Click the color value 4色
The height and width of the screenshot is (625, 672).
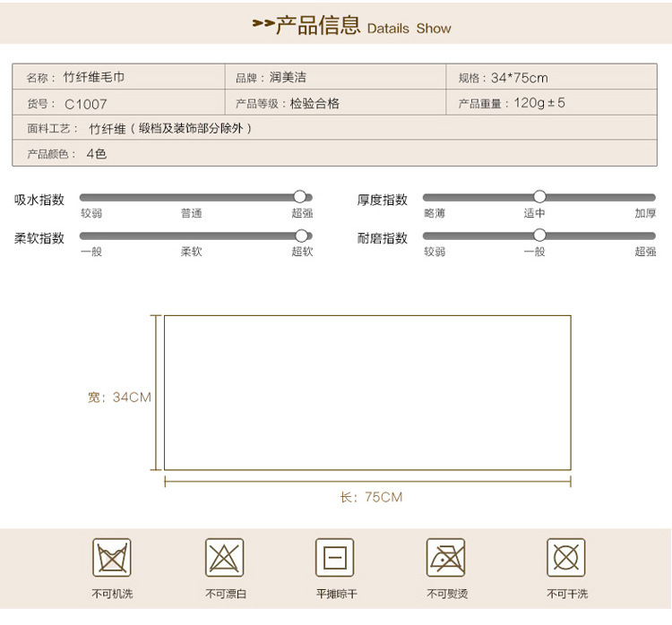(x=97, y=154)
